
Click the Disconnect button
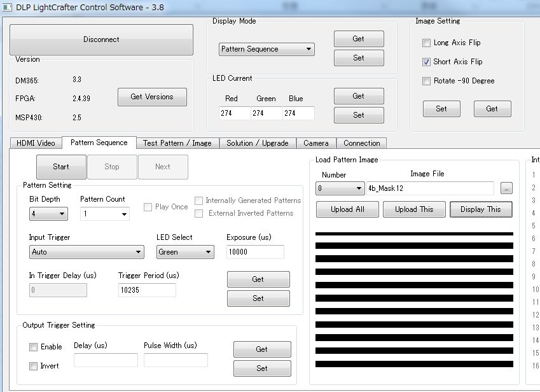pyautogui.click(x=101, y=39)
